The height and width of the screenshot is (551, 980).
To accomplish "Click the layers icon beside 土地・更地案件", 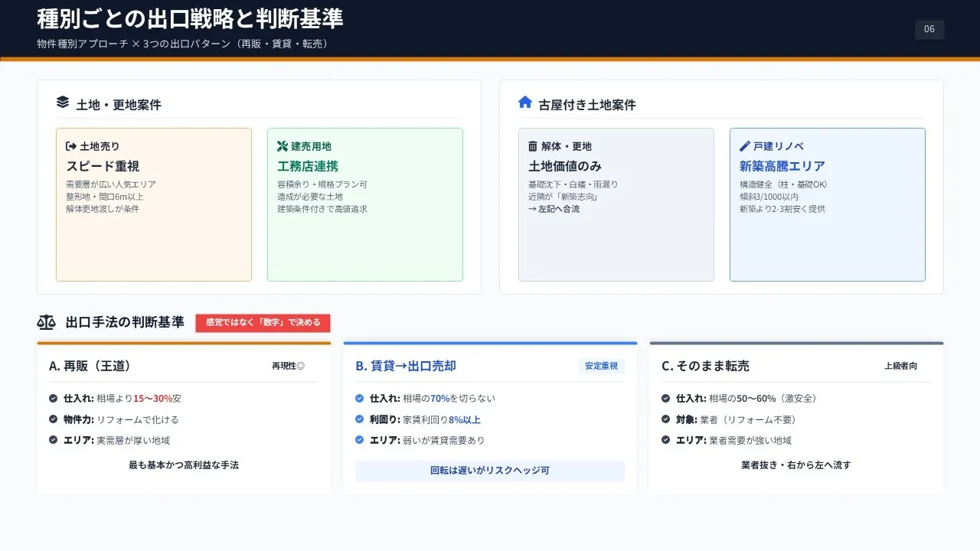I will (63, 103).
